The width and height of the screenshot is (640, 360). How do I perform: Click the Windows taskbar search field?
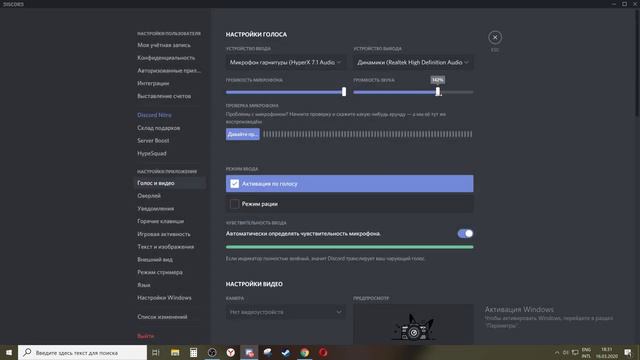click(82, 352)
